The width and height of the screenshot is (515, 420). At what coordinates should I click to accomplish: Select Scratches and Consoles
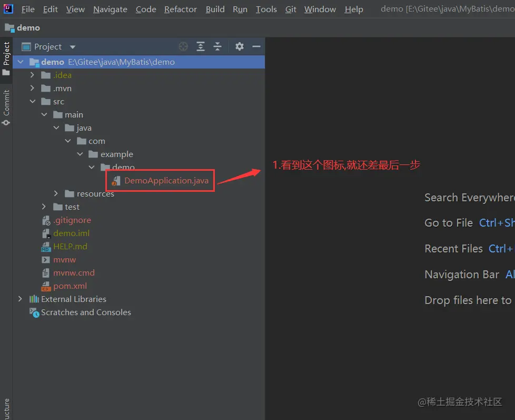(x=86, y=312)
